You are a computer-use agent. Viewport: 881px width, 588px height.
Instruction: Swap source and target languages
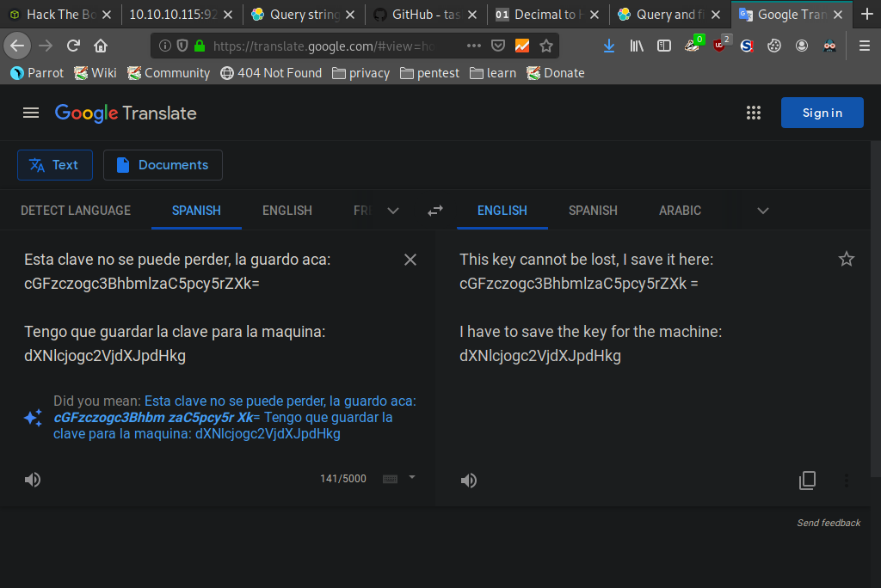coord(434,211)
